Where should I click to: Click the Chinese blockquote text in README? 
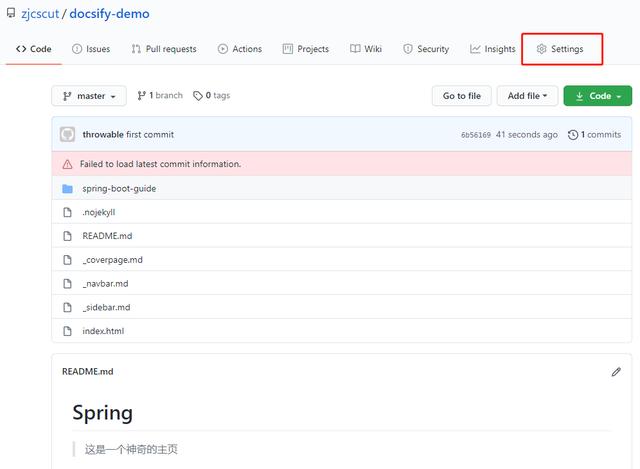(x=131, y=449)
